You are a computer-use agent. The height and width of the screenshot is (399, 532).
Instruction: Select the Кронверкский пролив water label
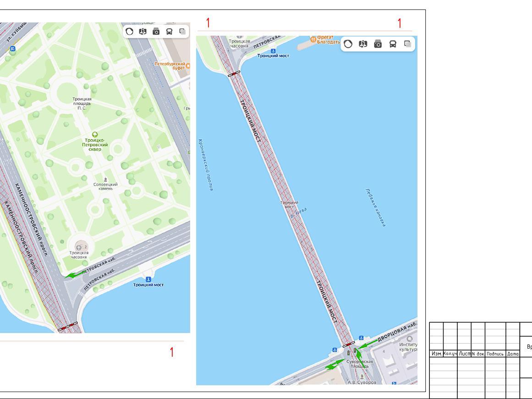[206, 164]
